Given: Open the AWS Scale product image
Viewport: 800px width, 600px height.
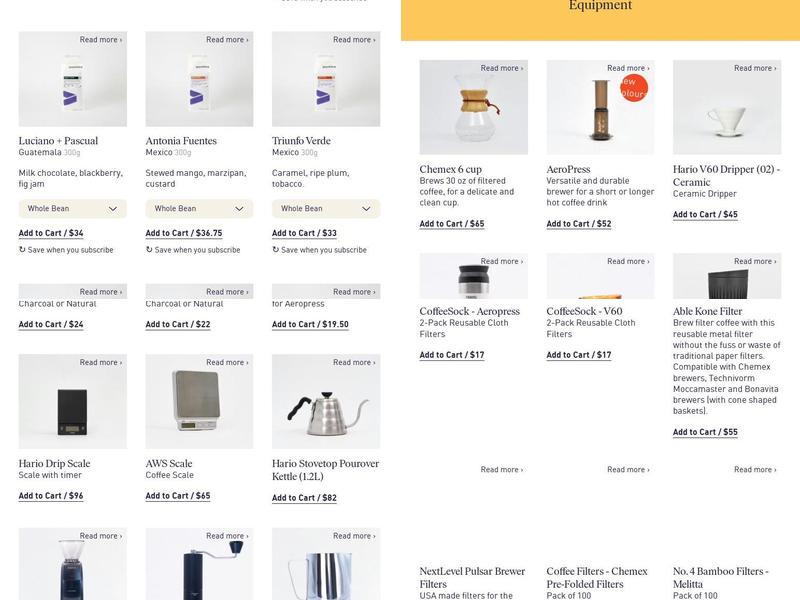Looking at the screenshot, I should point(199,402).
